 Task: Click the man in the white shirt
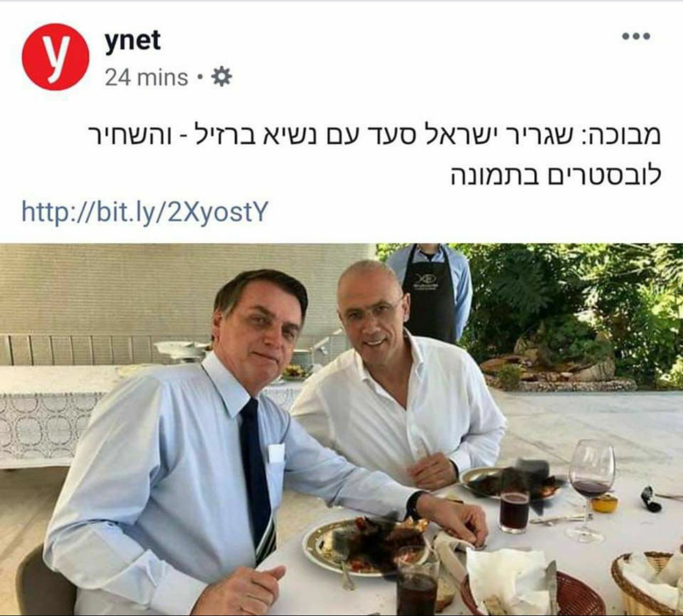tap(398, 384)
